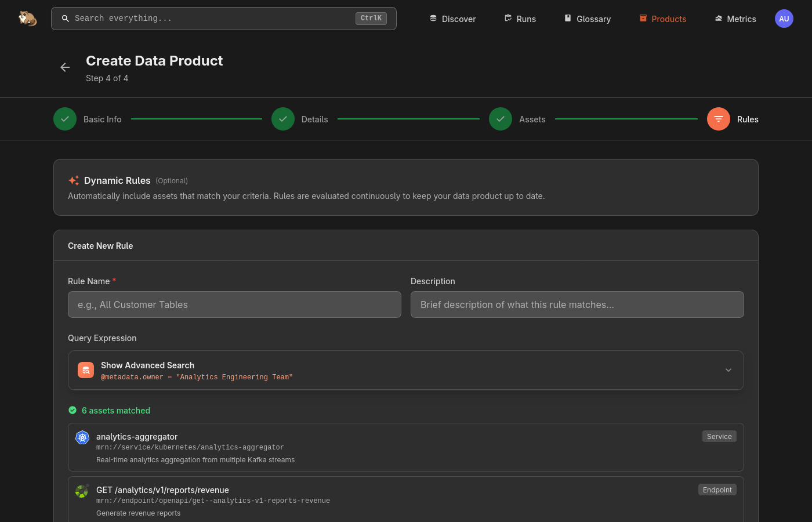Click into the Description text field
The width and height of the screenshot is (812, 522).
point(577,304)
